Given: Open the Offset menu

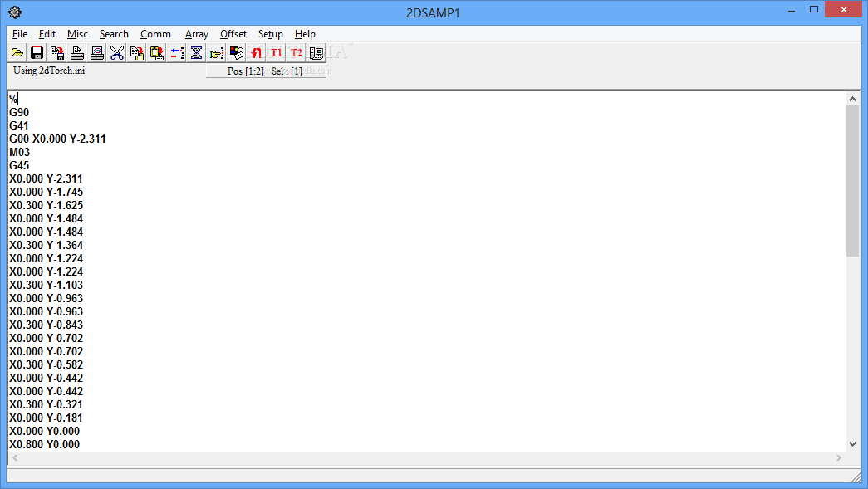Looking at the screenshot, I should (233, 34).
